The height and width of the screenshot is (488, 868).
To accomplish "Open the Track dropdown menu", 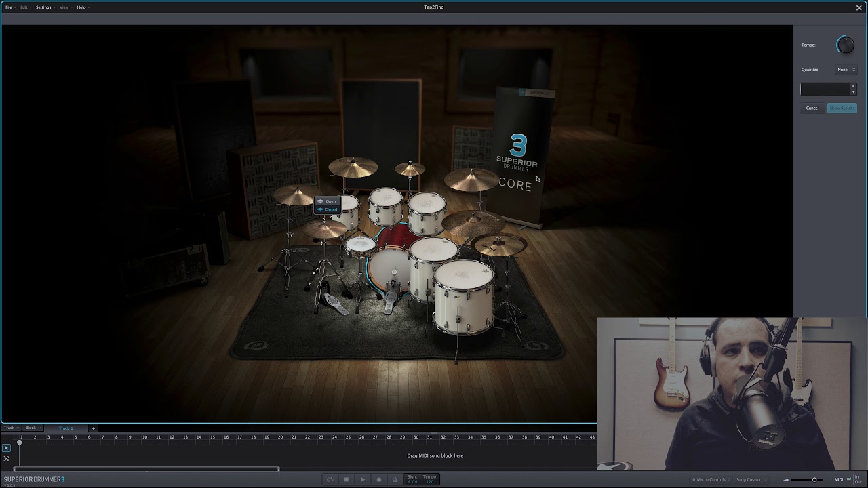I will pos(11,428).
